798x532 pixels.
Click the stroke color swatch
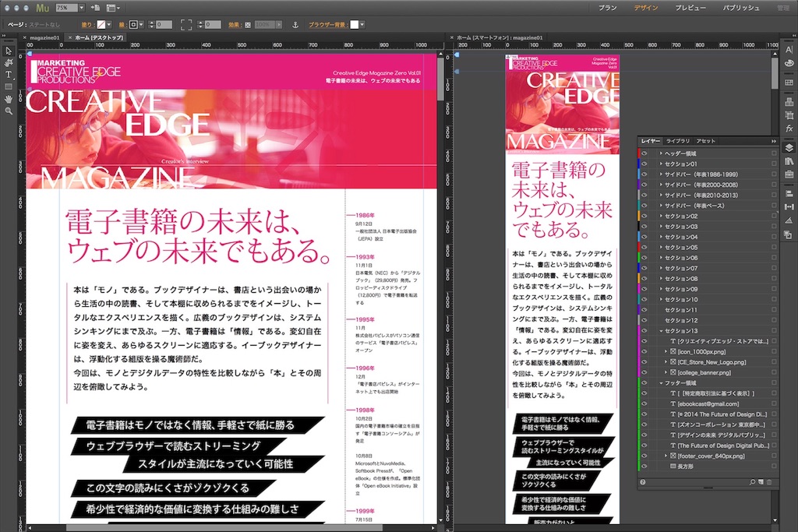point(133,24)
